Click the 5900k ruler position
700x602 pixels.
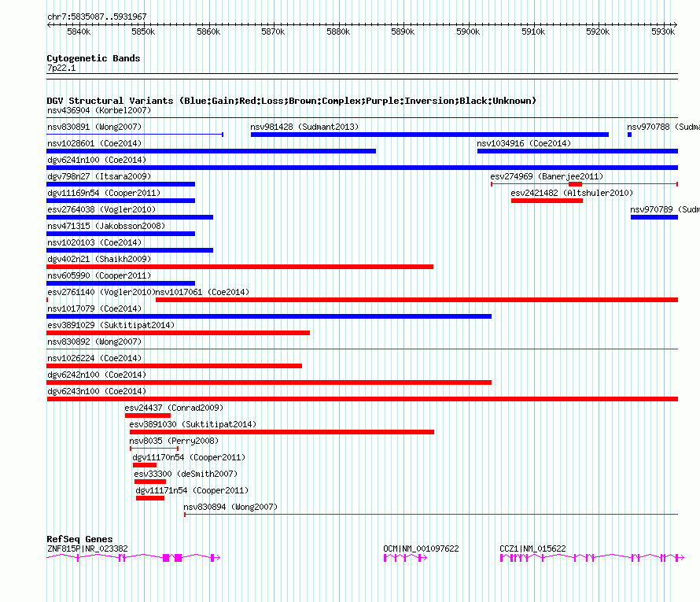(468, 31)
